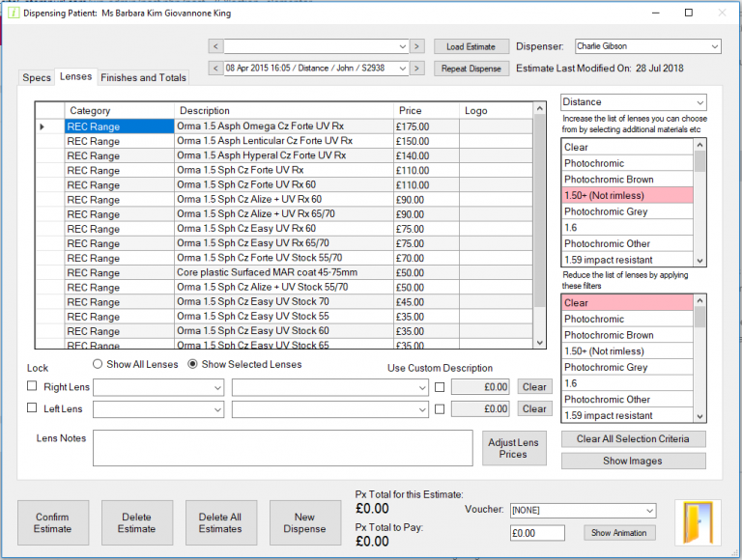Open the Right Lens category dropdown

coord(158,387)
